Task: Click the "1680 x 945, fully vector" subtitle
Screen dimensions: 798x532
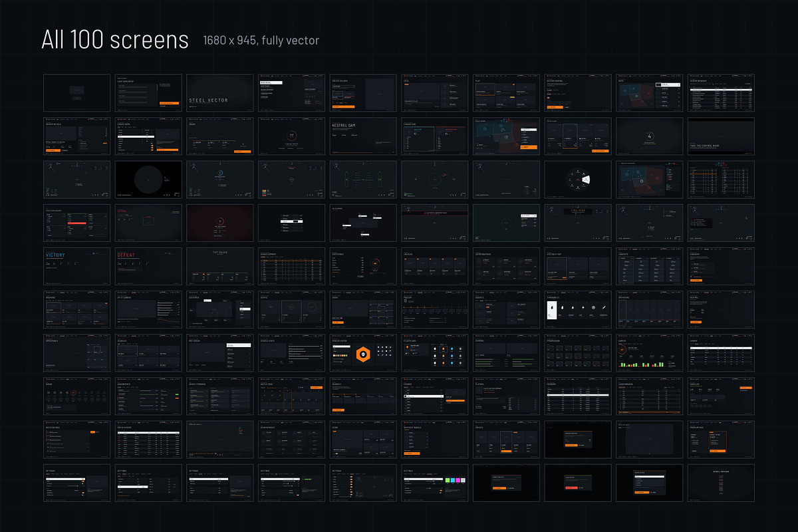Action: [261, 41]
